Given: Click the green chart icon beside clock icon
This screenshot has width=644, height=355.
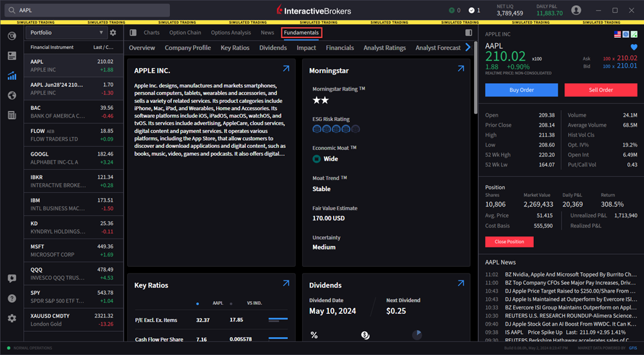Looking at the screenshot, I should (x=634, y=35).
